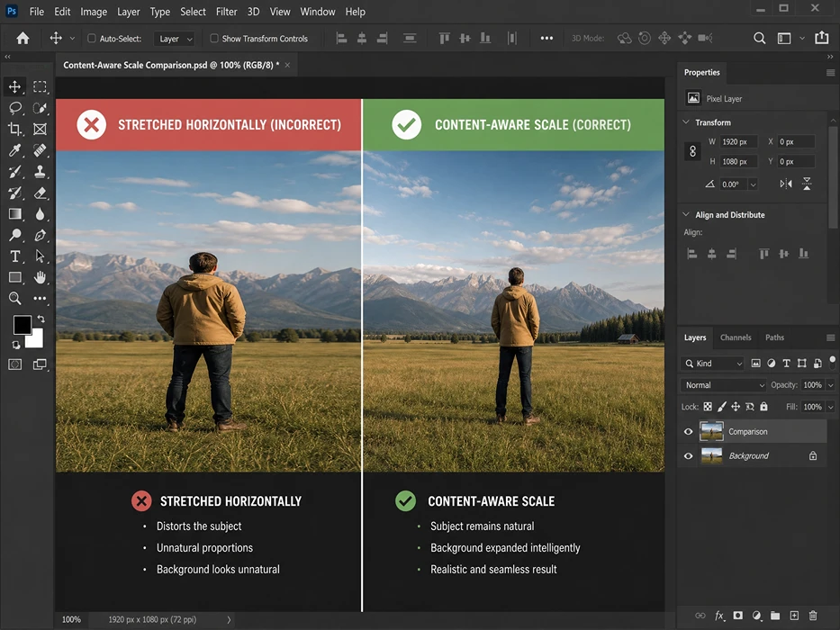
Task: Select the Zoom tool
Action: pos(15,299)
